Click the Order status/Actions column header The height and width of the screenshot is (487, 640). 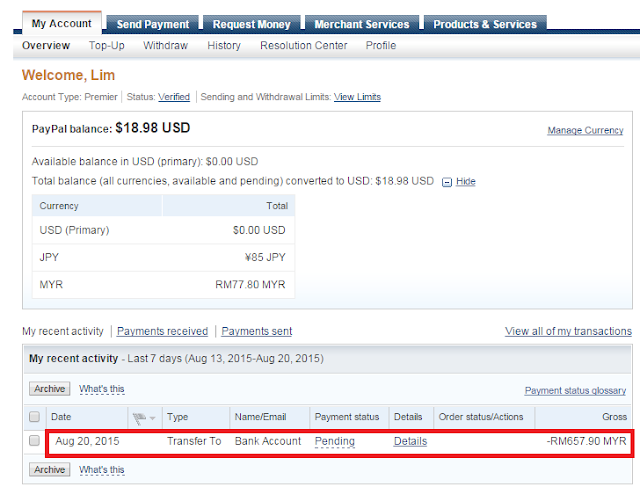pos(481,417)
